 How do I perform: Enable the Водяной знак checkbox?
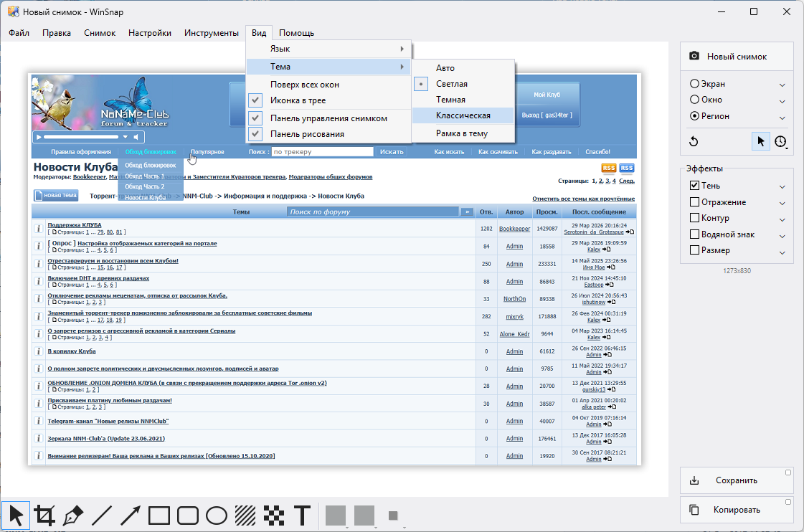(694, 234)
